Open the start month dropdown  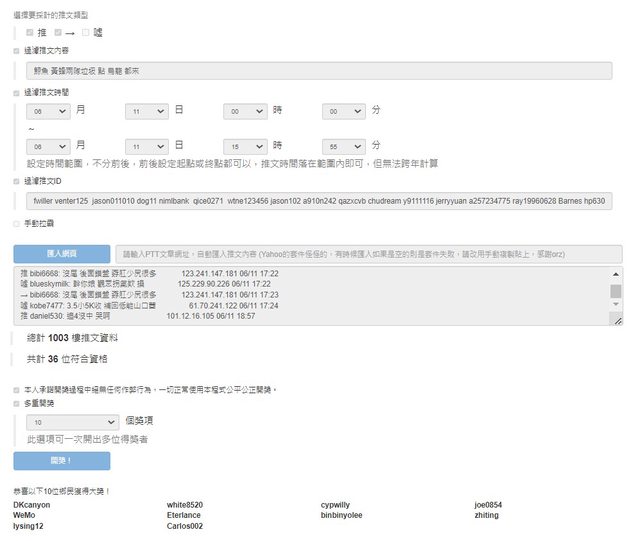point(48,112)
